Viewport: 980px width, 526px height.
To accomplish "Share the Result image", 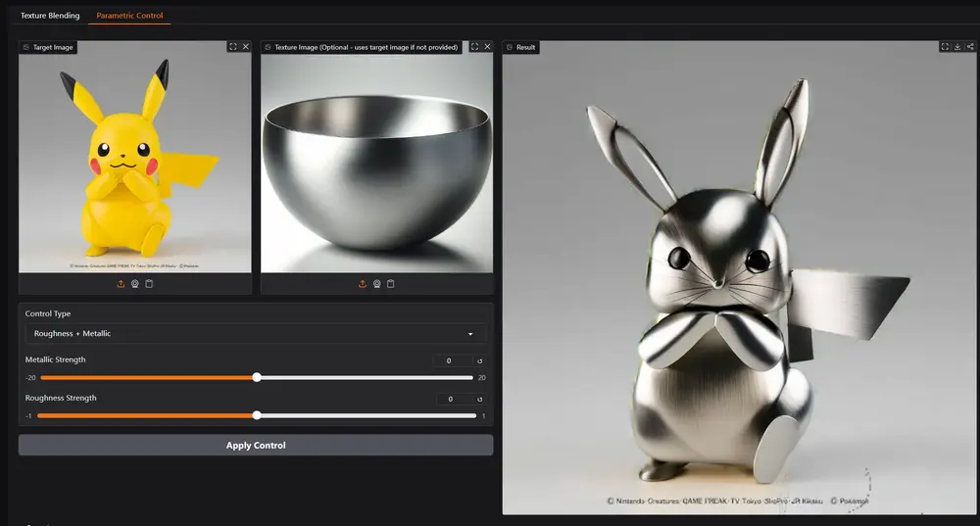I will tap(970, 47).
